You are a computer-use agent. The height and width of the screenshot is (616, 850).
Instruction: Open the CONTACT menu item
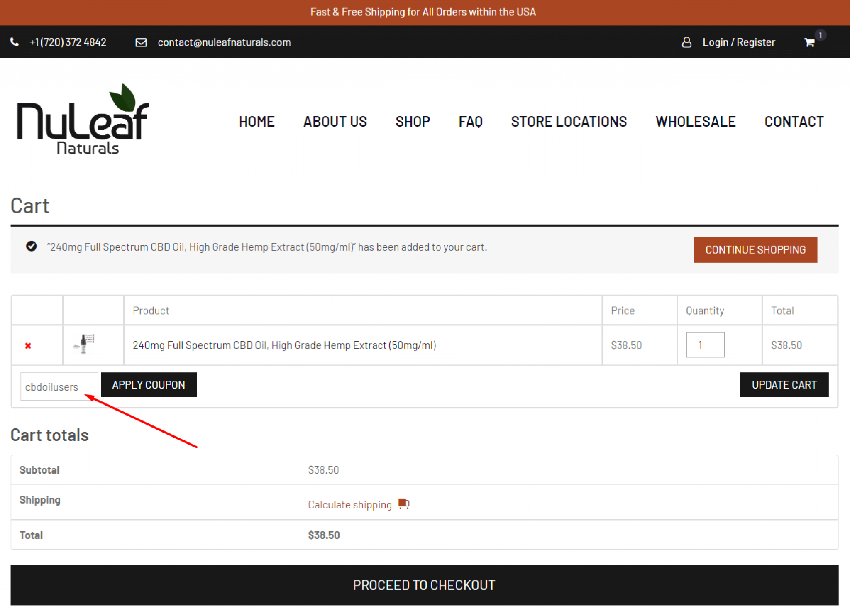(794, 122)
